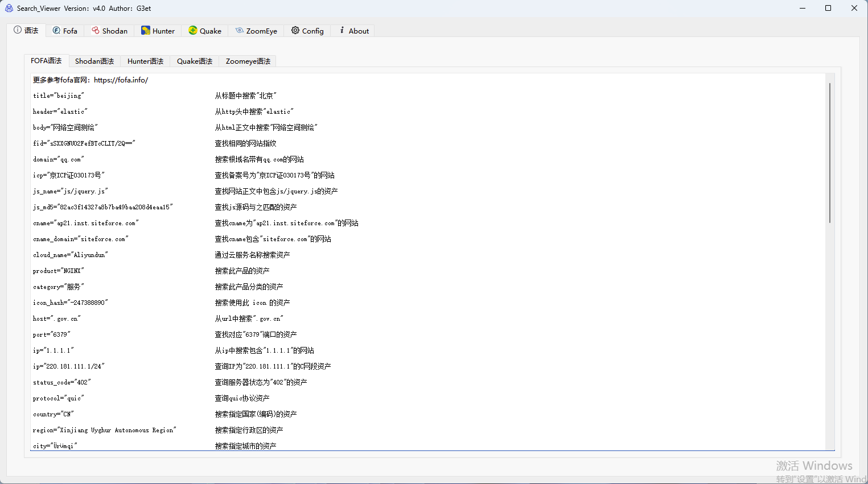Minimize the Search_Viewer window

tap(803, 8)
